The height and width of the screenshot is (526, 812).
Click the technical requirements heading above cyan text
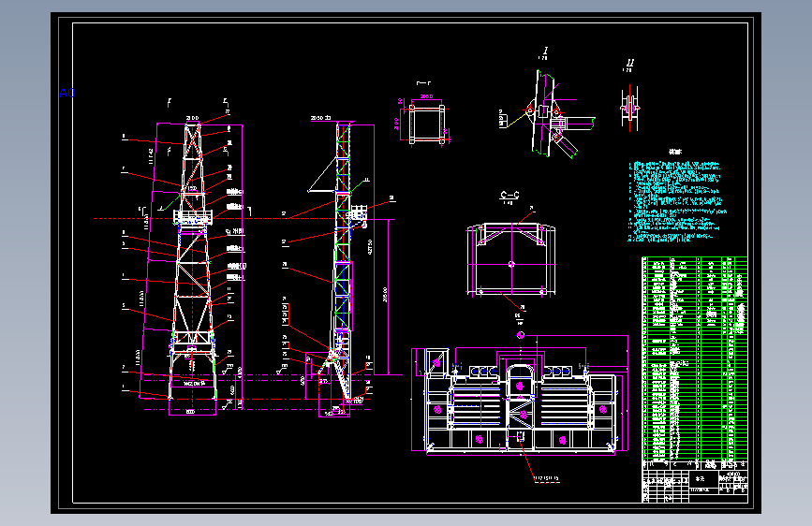tap(675, 152)
